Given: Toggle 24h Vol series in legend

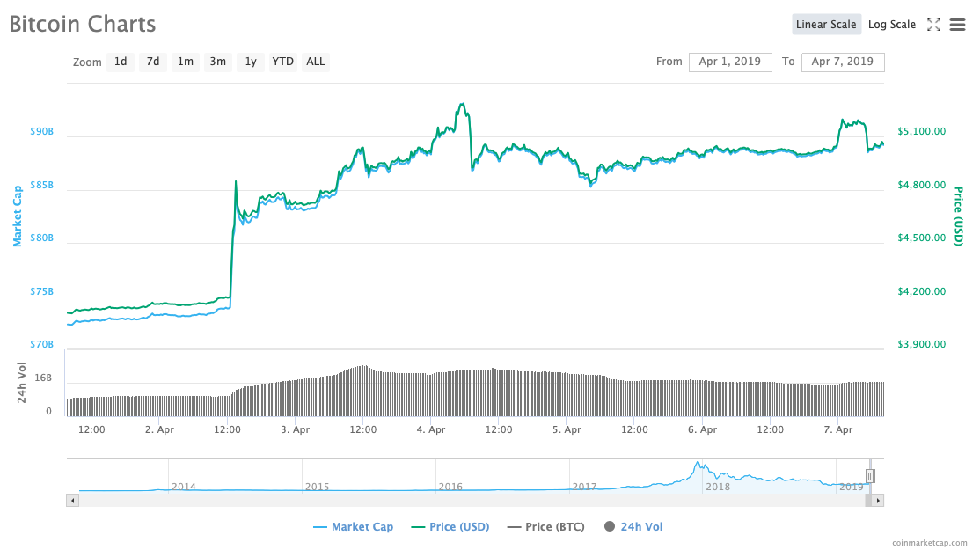Looking at the screenshot, I should (633, 527).
